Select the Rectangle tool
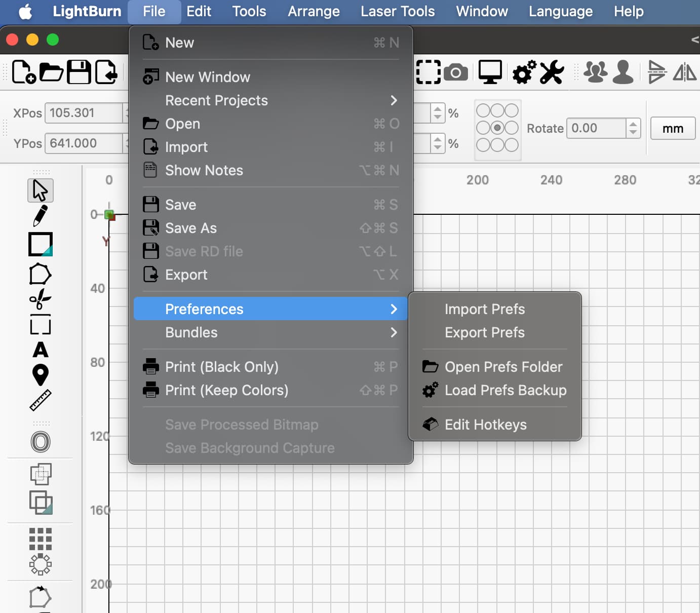Image resolution: width=700 pixels, height=613 pixels. (x=41, y=244)
